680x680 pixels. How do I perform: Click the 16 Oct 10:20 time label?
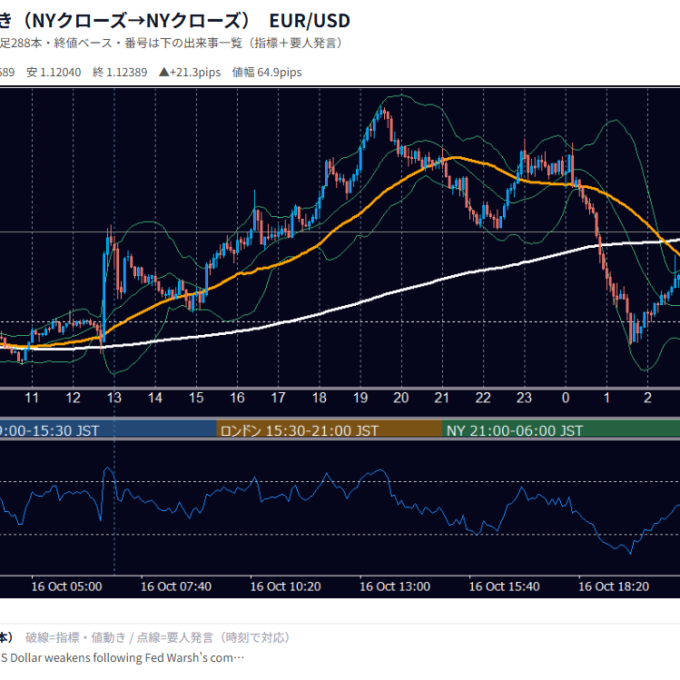click(x=285, y=586)
